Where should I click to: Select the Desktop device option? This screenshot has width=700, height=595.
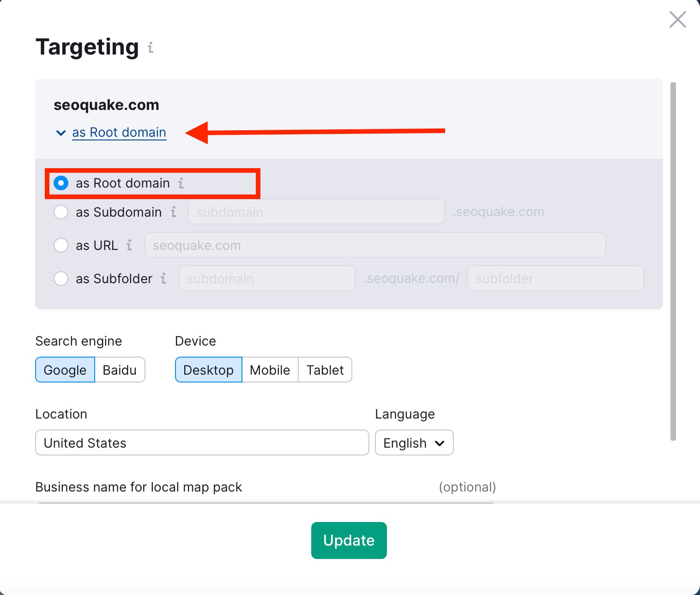point(209,370)
